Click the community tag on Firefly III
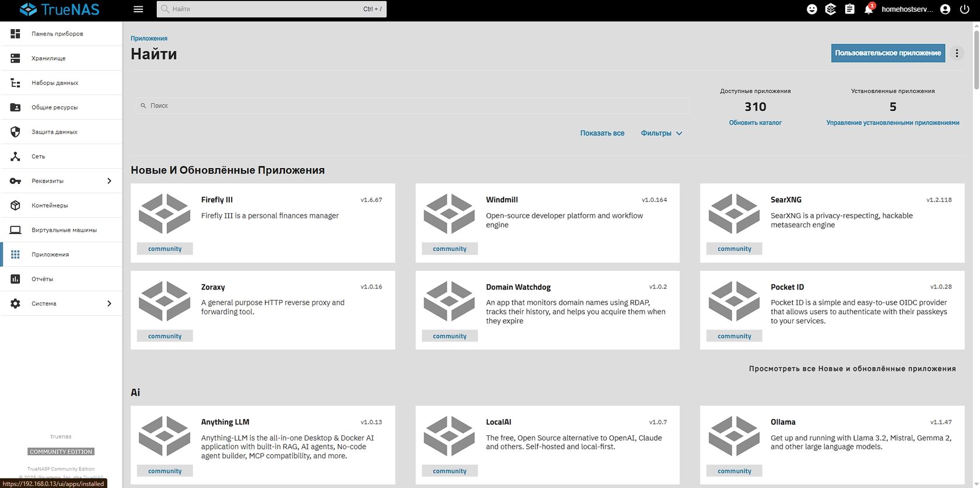 (164, 249)
